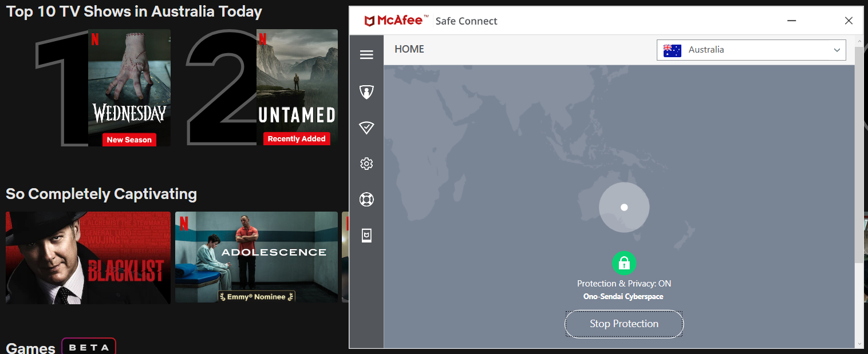Click the Emmy Nominee label on Adolescence
The height and width of the screenshot is (354, 868).
tap(256, 297)
